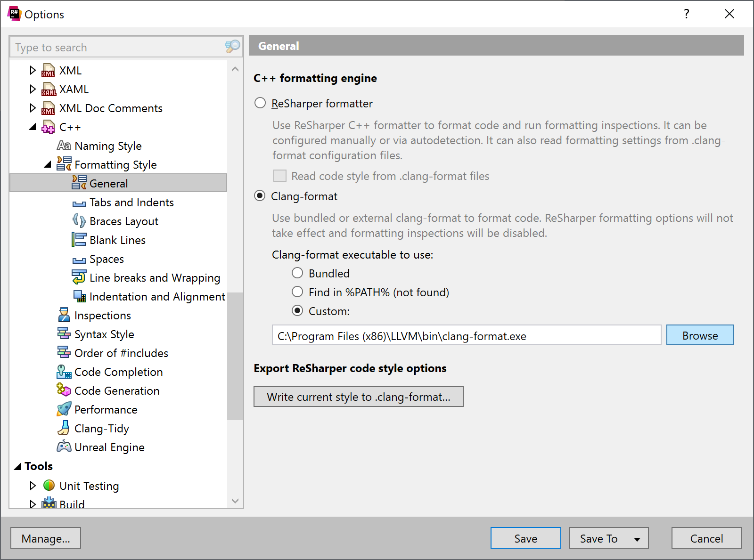Viewport: 754px width, 560px height.
Task: Open the Save To dropdown arrow
Action: click(637, 539)
